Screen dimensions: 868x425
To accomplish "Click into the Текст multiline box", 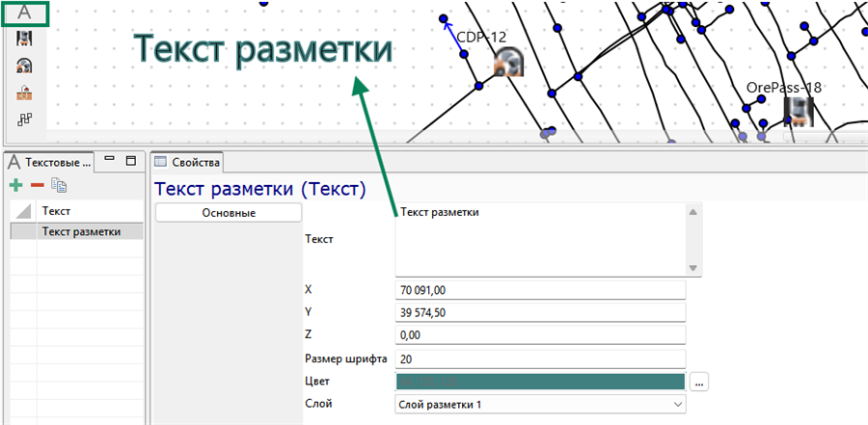I will click(x=540, y=239).
